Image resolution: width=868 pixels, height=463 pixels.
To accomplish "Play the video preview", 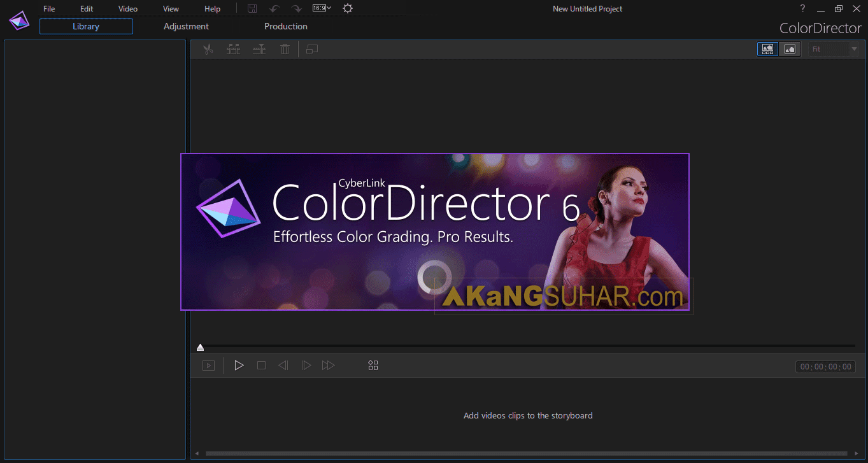I will [x=239, y=365].
